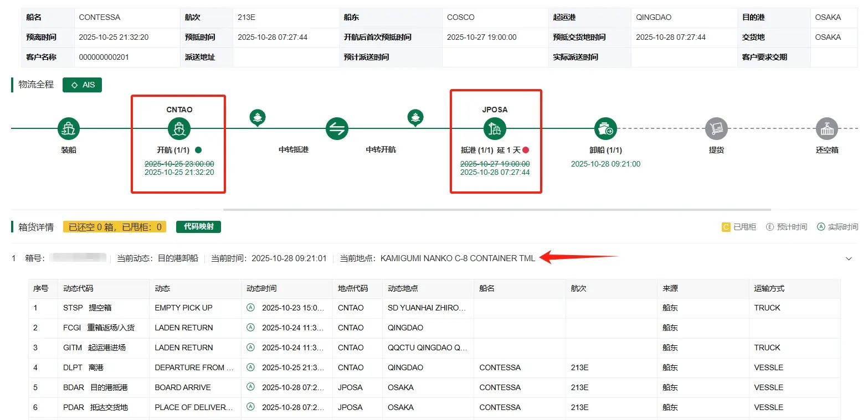Click the map pin icon before 中转抵港
Screen dimensions: 868x420
(x=258, y=118)
